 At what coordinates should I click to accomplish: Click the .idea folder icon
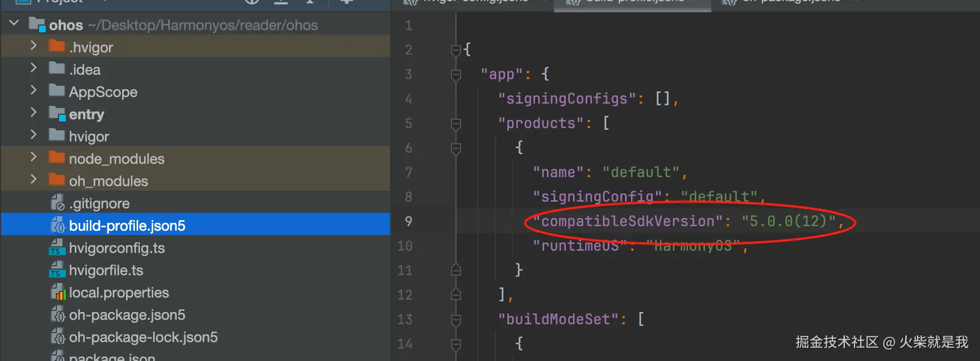point(57,69)
